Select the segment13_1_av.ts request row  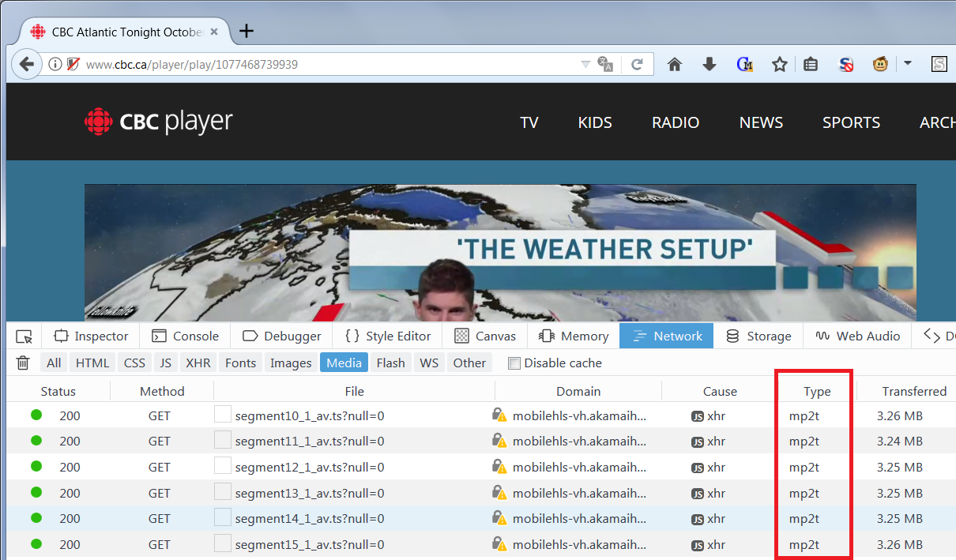click(x=482, y=493)
